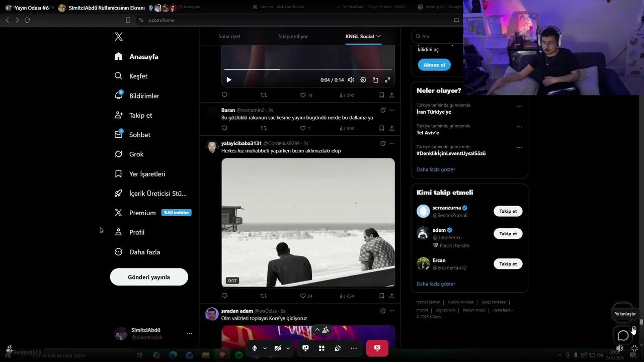Open Bildirimler notifications
Image resolution: width=644 pixels, height=362 pixels.
click(x=137, y=96)
